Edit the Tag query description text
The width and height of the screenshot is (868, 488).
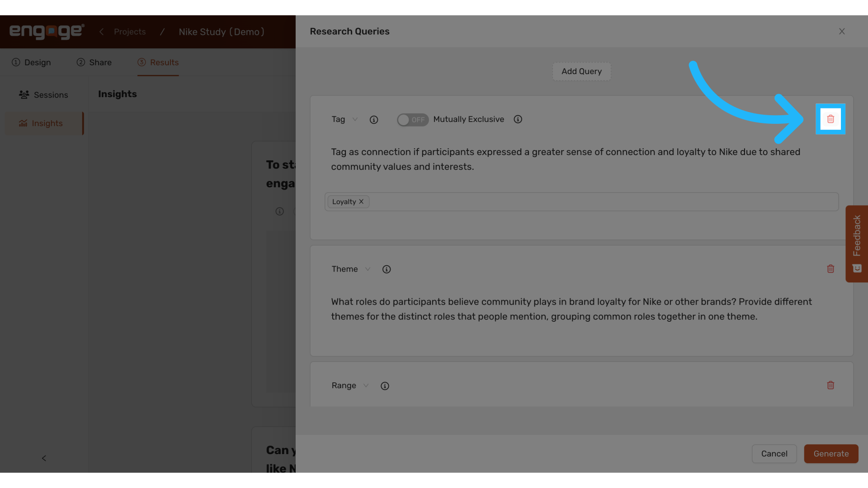click(566, 160)
